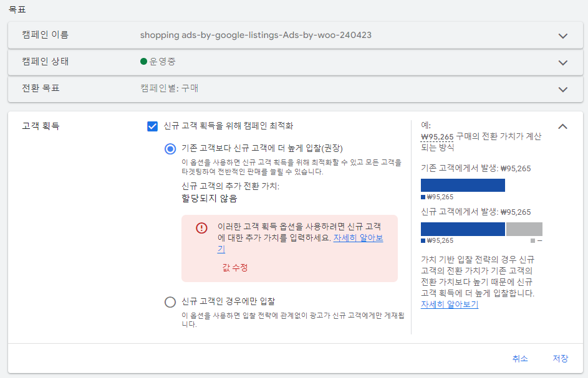Click the 고객 획득 section label
588x378 pixels.
coord(41,126)
